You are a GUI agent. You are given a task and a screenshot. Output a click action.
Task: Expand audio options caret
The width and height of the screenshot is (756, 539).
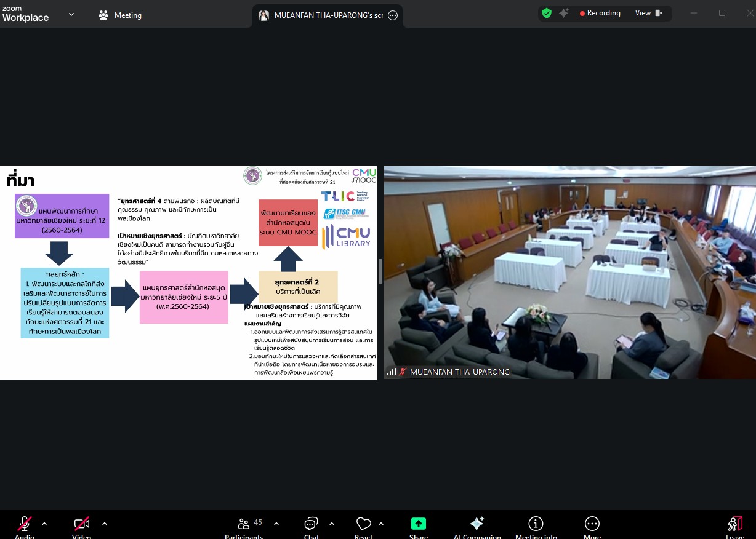pyautogui.click(x=44, y=524)
